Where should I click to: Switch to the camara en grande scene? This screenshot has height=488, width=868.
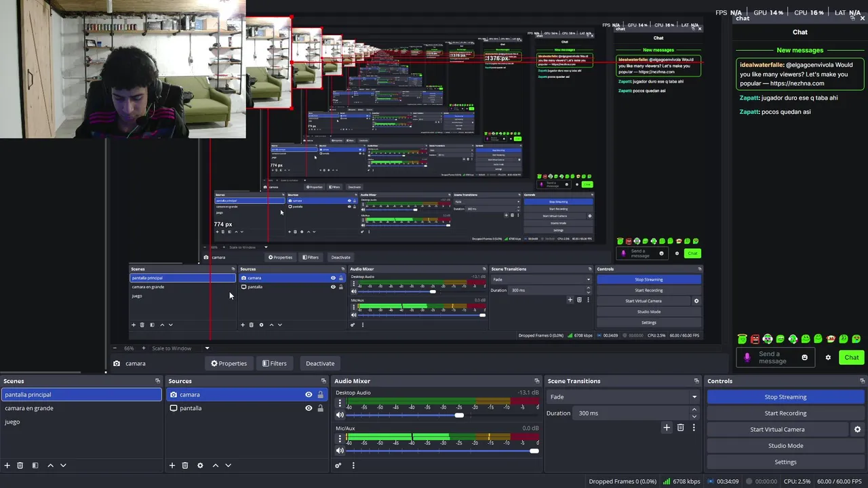81,408
